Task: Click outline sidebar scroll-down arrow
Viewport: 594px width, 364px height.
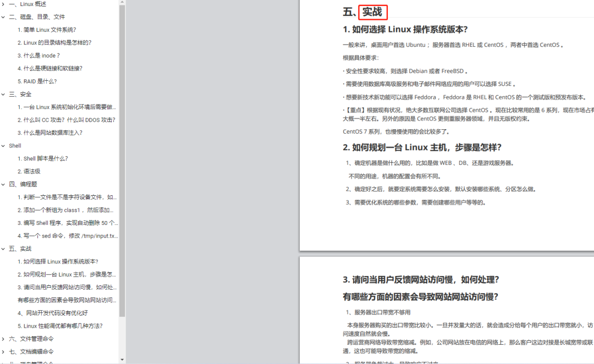Action: point(122,360)
